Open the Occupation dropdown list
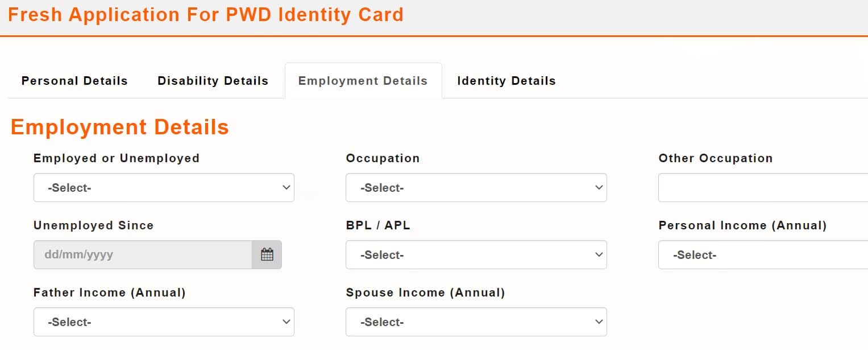This screenshot has height=350, width=868. tap(476, 187)
